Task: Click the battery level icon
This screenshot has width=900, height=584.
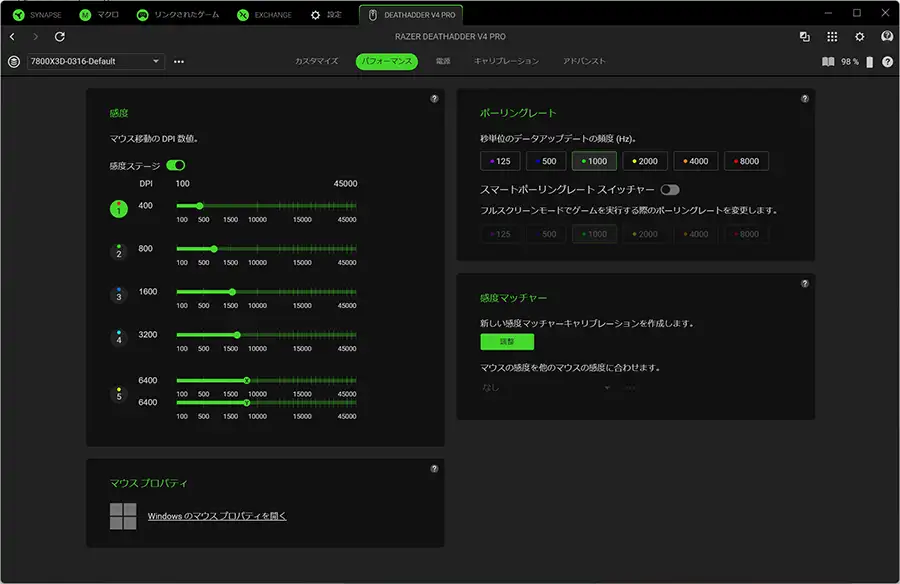Action: [870, 62]
